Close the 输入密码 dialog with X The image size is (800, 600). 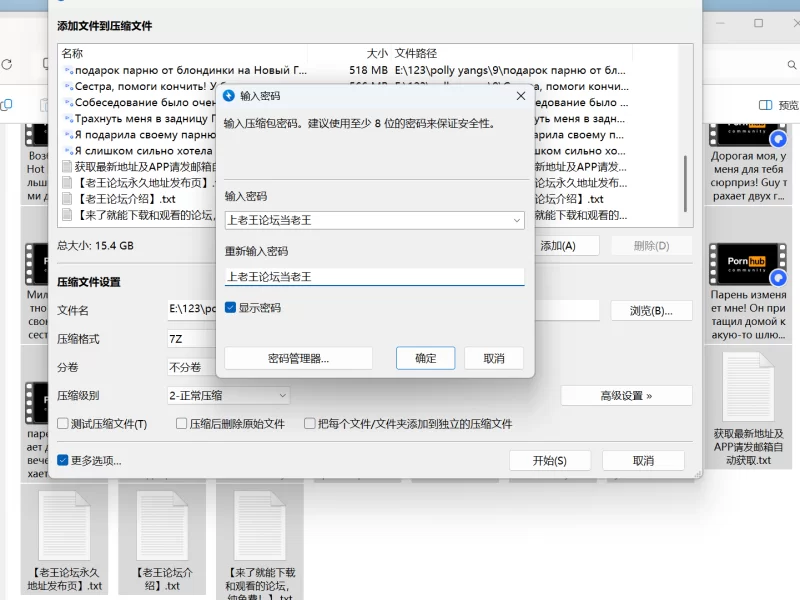click(x=520, y=96)
